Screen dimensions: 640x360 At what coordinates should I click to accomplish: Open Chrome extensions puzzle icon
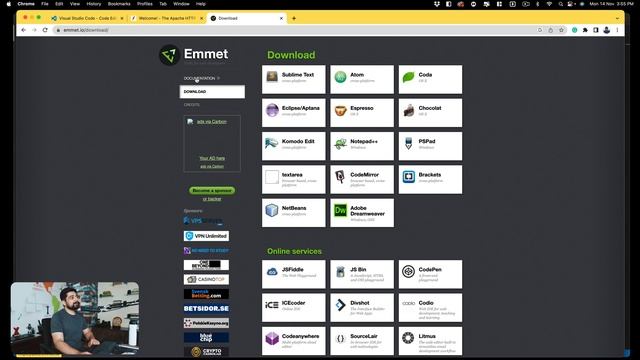tap(585, 30)
